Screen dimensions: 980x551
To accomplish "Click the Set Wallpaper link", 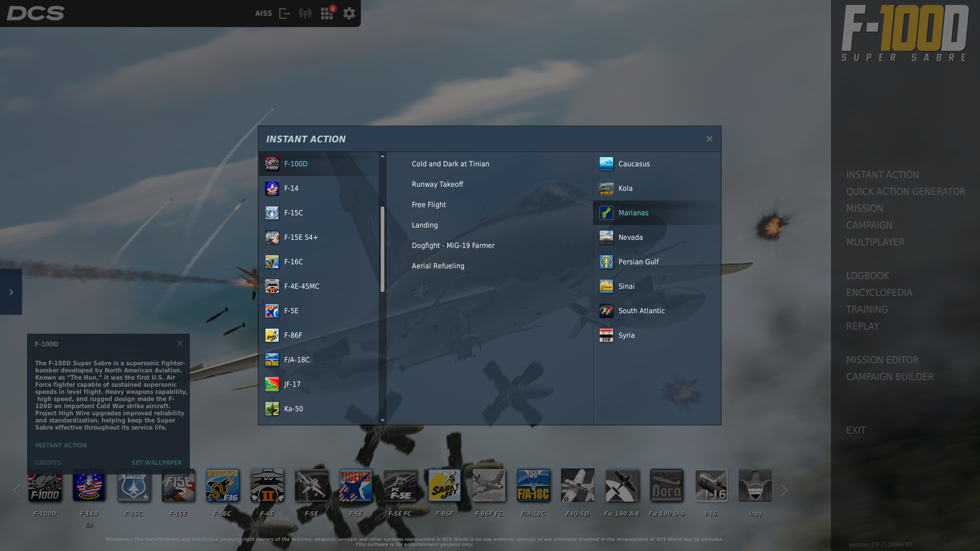I will (157, 463).
